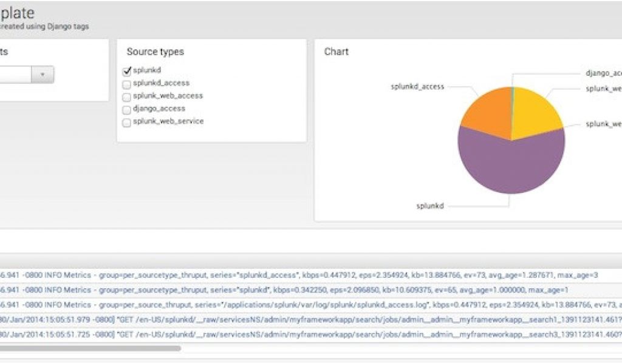Select the per_source_thruput event row
This screenshot has height=364, width=622.
pyautogui.click(x=311, y=305)
